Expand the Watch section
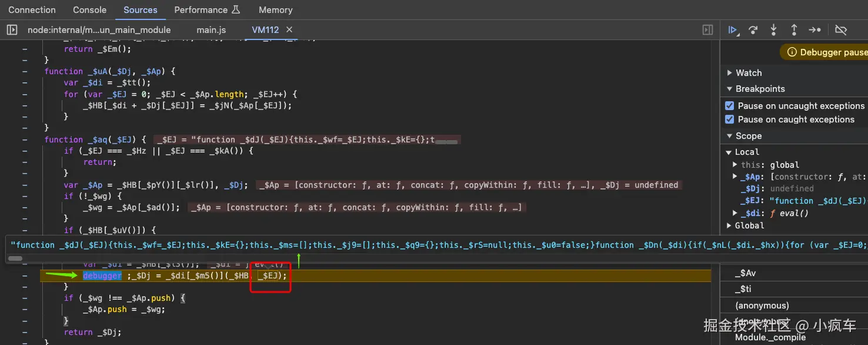This screenshot has width=868, height=345. point(730,73)
